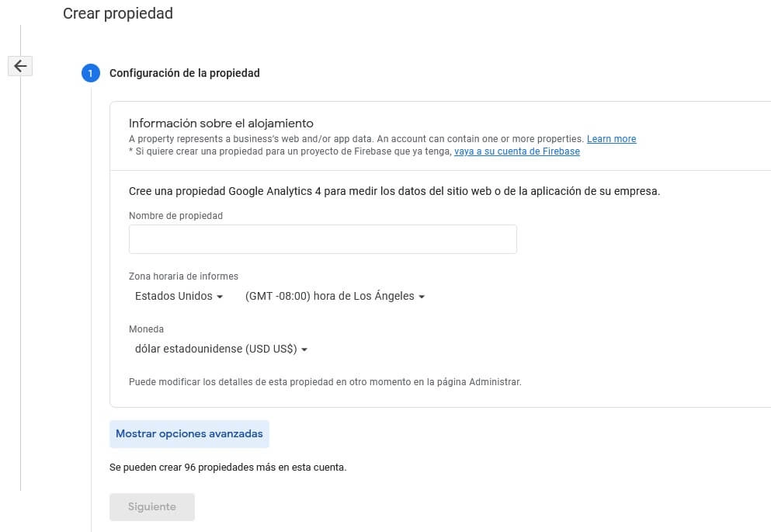Click the Puede modificar los detalles note

(x=325, y=382)
